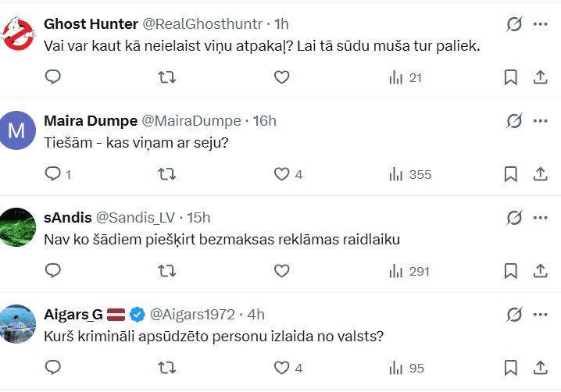Open the @MairaDumpe handle link

click(193, 121)
